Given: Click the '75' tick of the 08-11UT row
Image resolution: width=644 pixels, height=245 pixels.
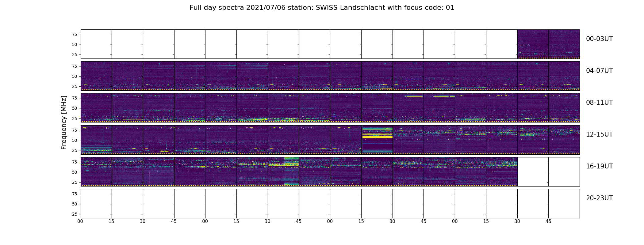Looking at the screenshot, I should pyautogui.click(x=75, y=98).
